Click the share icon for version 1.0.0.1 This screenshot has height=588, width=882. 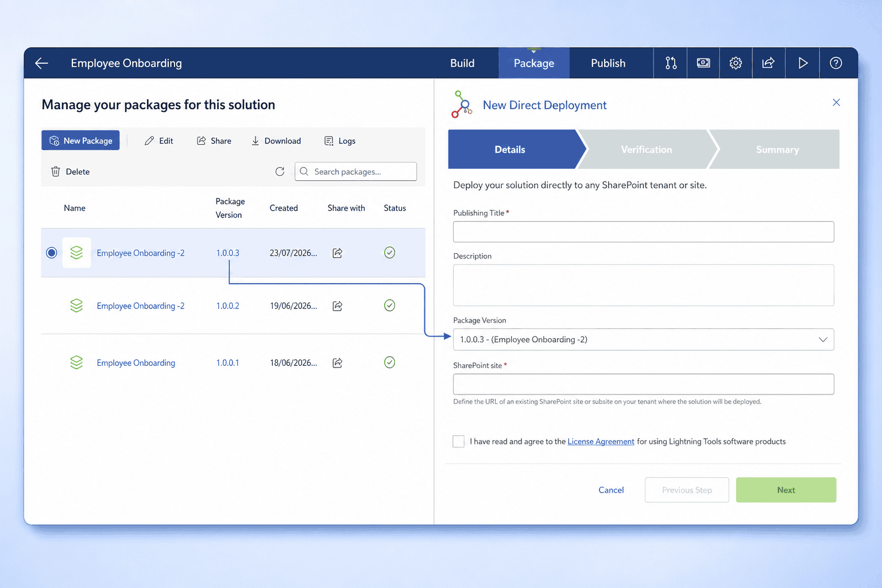(338, 363)
